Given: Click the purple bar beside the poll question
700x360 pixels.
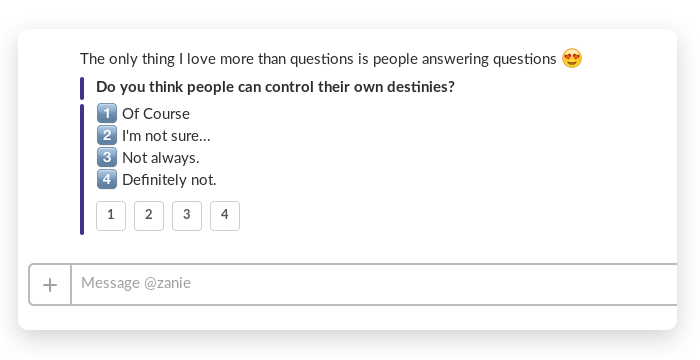Looking at the screenshot, I should coord(82,88).
